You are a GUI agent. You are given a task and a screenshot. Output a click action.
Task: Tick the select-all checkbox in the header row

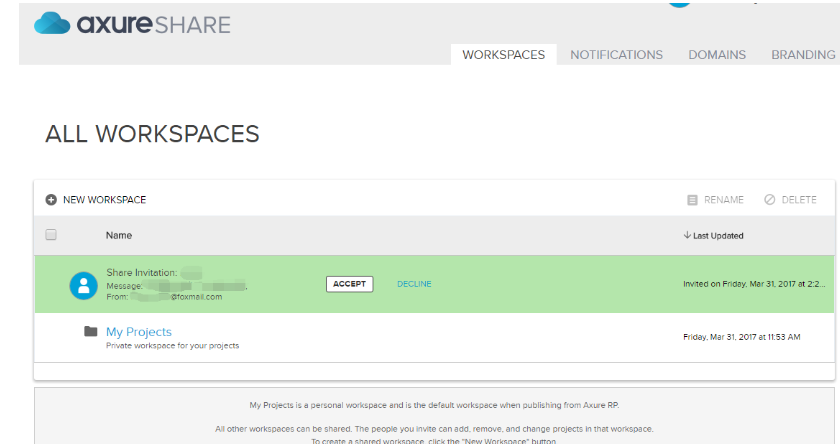tap(51, 235)
